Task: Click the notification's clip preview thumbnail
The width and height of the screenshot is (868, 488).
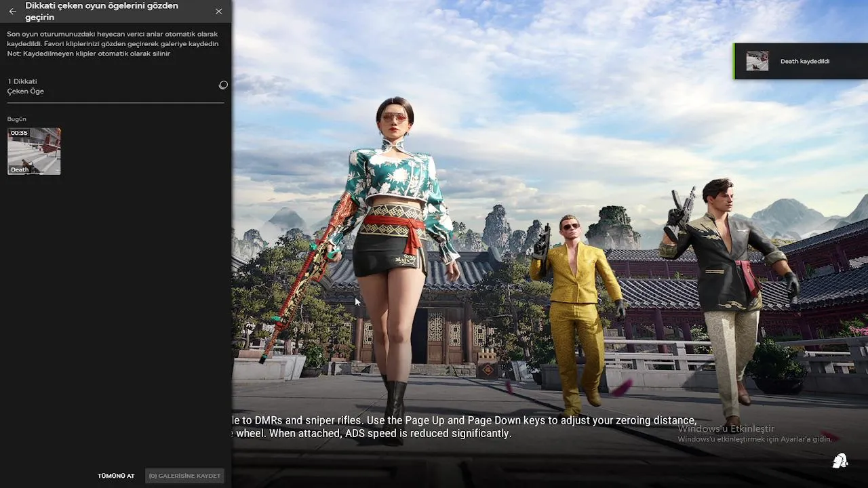Action: point(757,61)
